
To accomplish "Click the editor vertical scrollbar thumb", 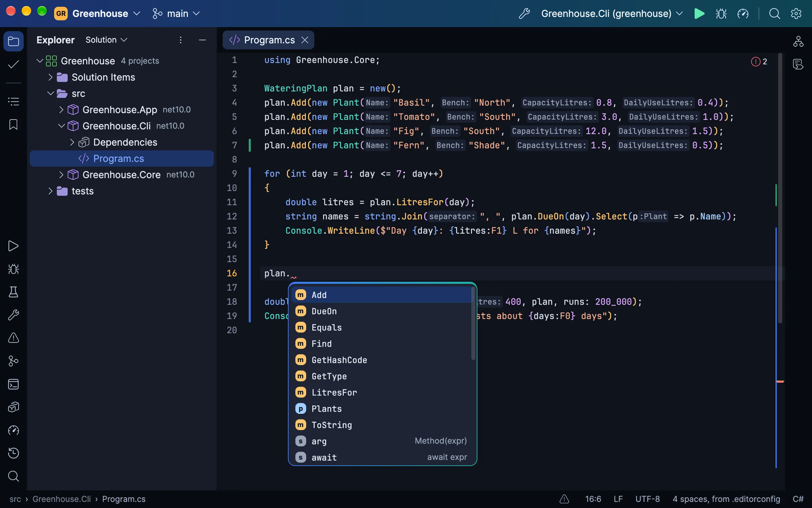I will (780, 188).
